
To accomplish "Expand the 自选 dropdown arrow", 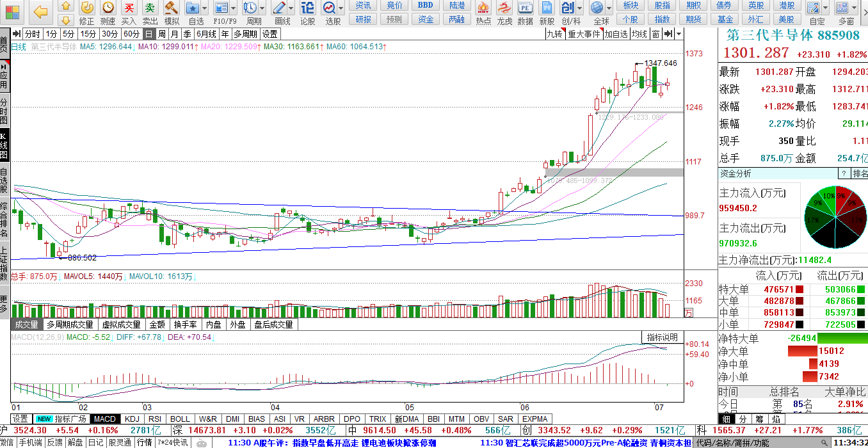I will coord(204,8).
